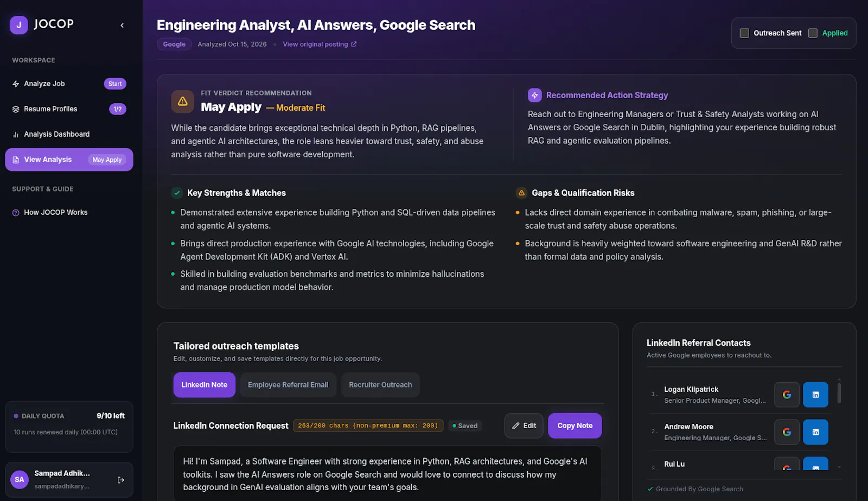Click the JOCOP logo icon
The width and height of the screenshot is (868, 501).
[19, 24]
